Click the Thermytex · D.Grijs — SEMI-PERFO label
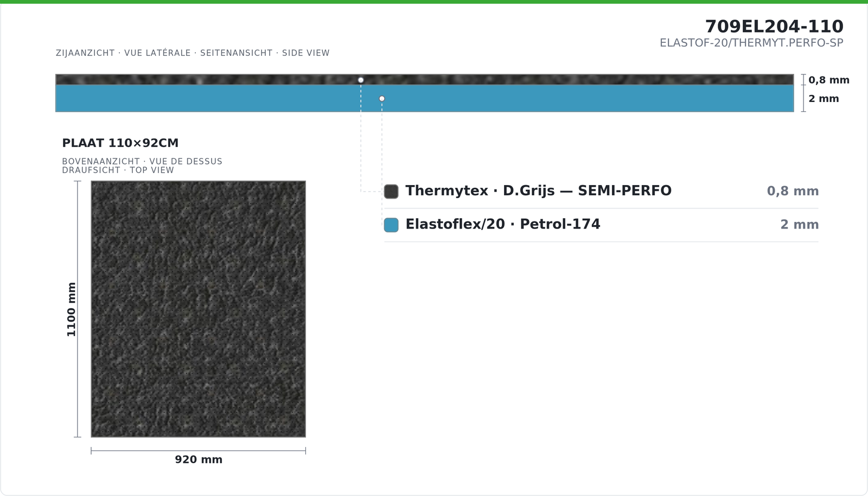Viewport: 868px width, 496px height. [x=539, y=191]
